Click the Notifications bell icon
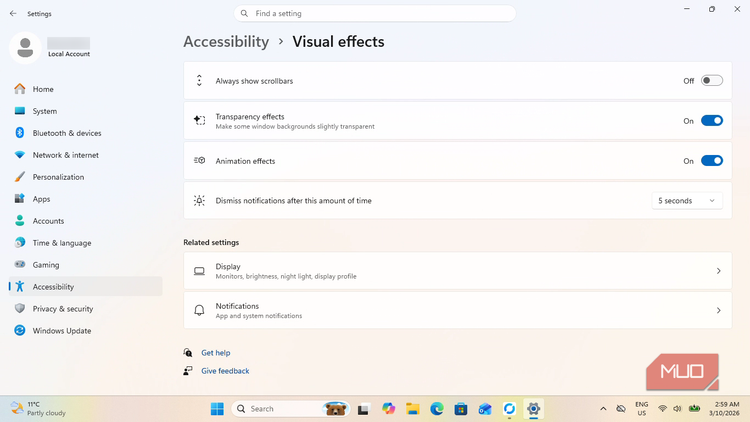 [x=199, y=311]
